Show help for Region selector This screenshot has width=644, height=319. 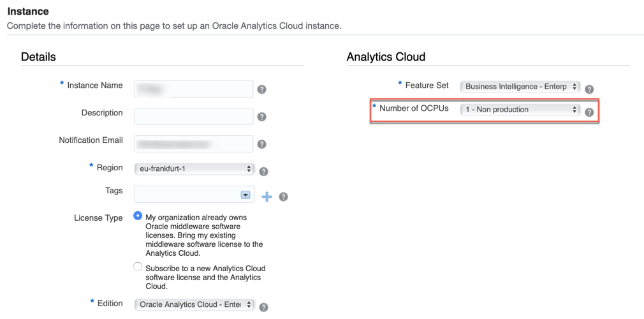click(264, 171)
